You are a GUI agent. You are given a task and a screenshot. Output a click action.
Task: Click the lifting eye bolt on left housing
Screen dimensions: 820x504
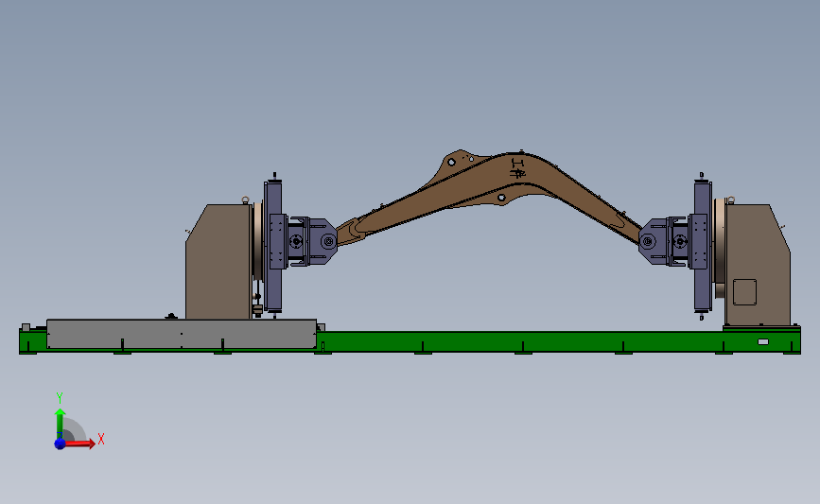click(245, 200)
